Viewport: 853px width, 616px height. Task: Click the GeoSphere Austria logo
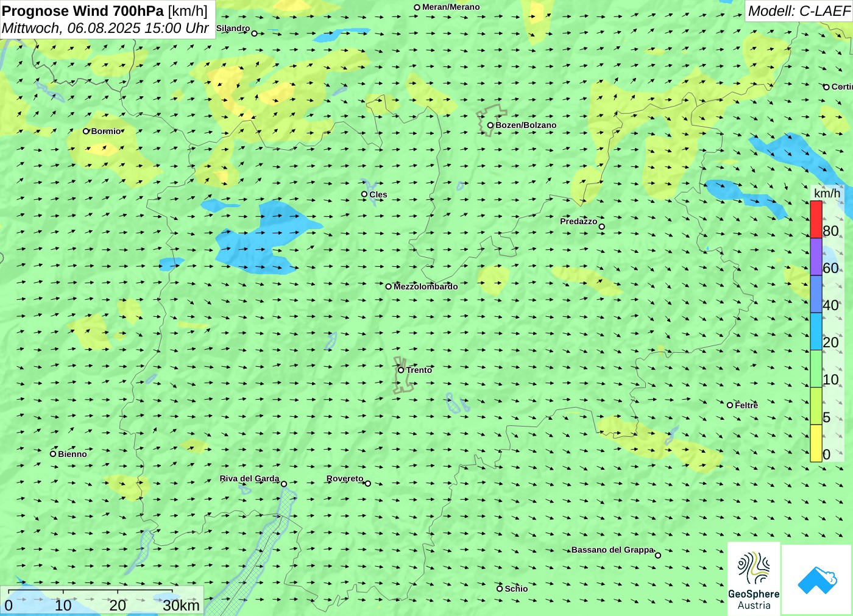(754, 578)
